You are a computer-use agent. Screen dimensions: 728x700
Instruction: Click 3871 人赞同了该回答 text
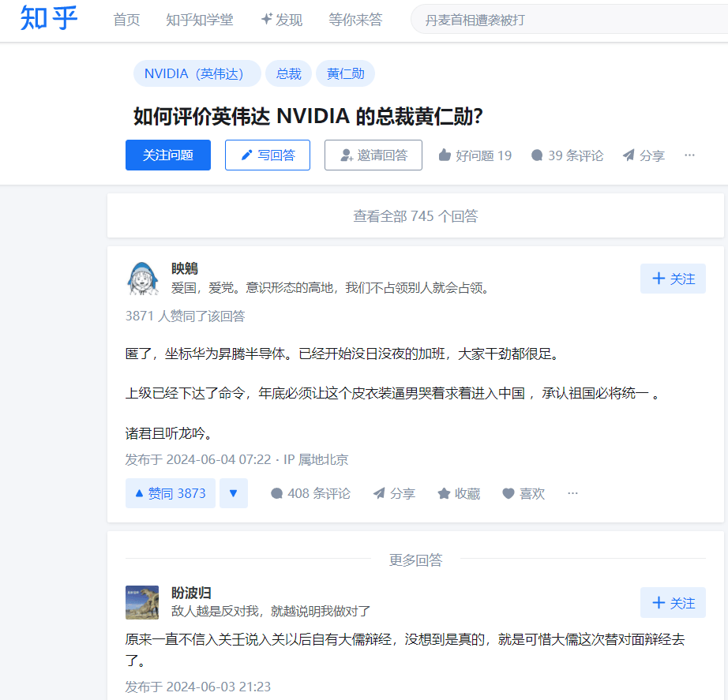186,316
